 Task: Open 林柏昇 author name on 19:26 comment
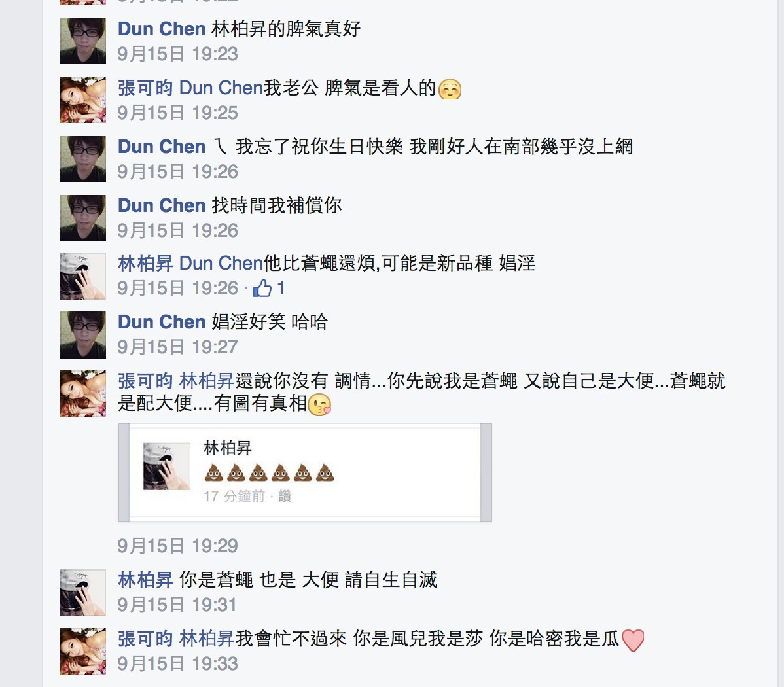(145, 264)
